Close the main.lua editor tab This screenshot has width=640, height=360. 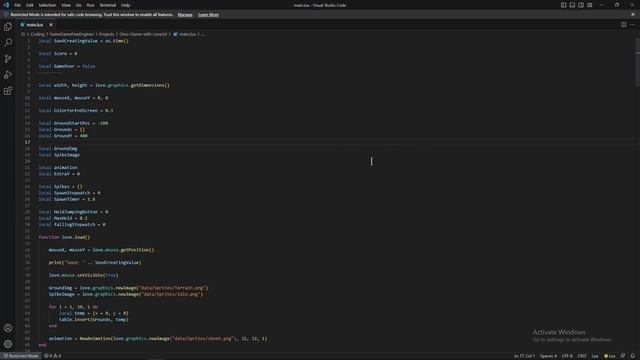tap(51, 25)
